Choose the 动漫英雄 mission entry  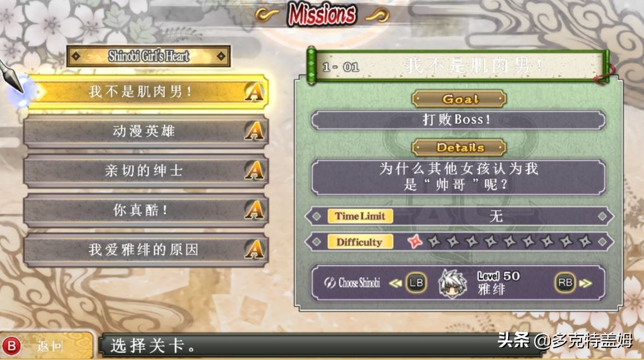pyautogui.click(x=146, y=131)
